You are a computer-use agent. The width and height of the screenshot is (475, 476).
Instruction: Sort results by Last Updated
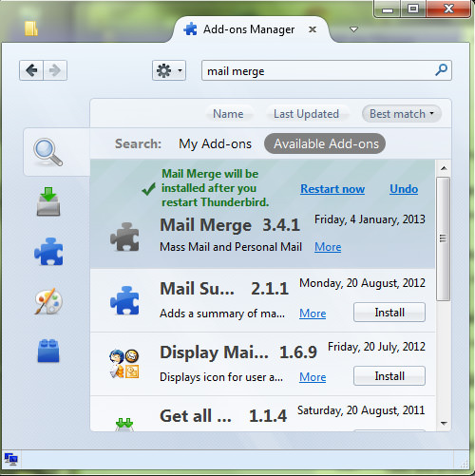click(x=306, y=114)
